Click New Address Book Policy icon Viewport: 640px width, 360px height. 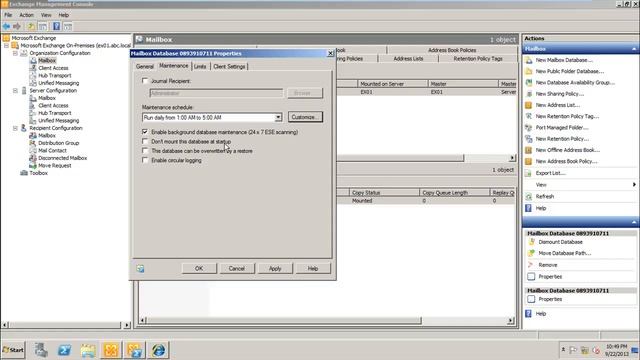(529, 161)
